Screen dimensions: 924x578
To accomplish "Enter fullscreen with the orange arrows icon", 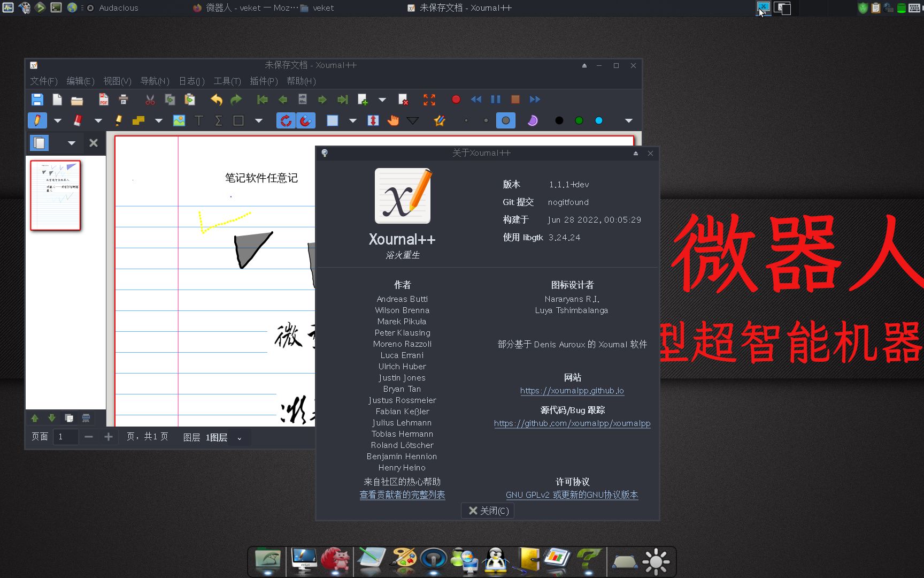I will click(x=429, y=100).
